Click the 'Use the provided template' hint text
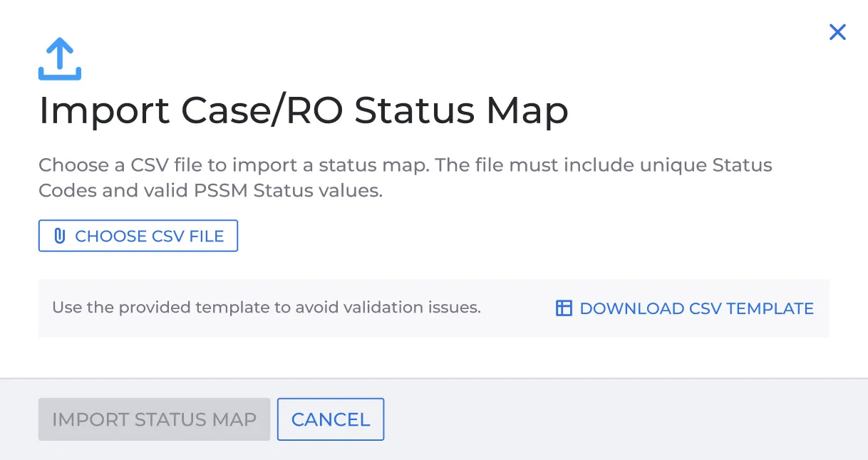Viewport: 868px width, 460px height. (x=267, y=308)
